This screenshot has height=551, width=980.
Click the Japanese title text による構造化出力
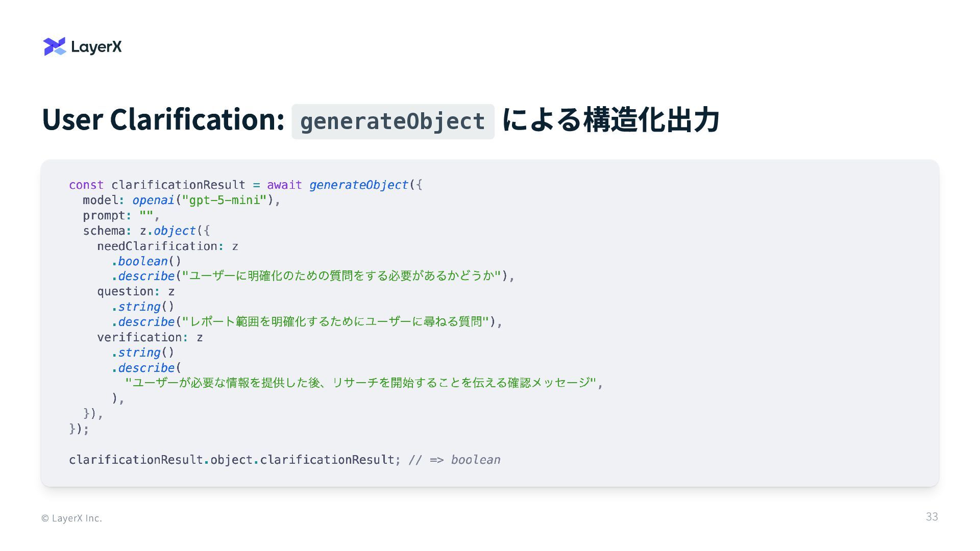(610, 119)
